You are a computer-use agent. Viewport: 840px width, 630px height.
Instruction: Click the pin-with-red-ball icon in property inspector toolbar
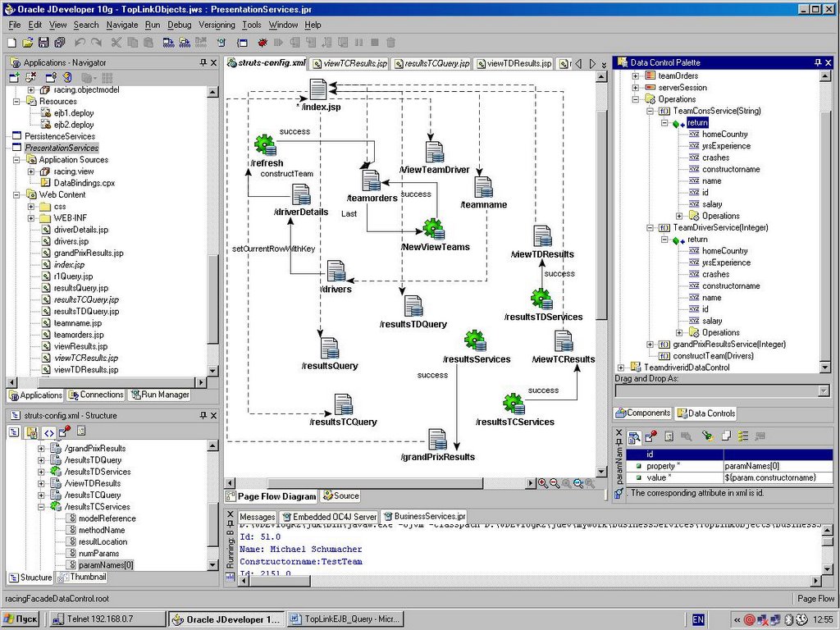651,436
